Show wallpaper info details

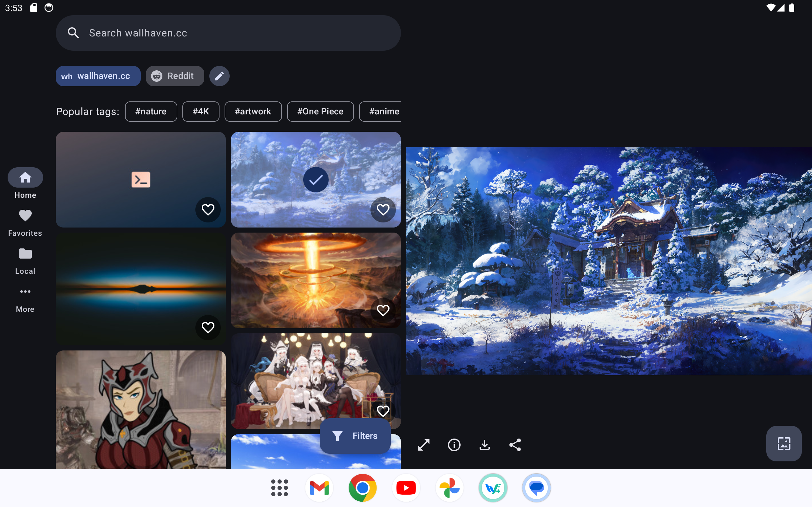(x=454, y=445)
